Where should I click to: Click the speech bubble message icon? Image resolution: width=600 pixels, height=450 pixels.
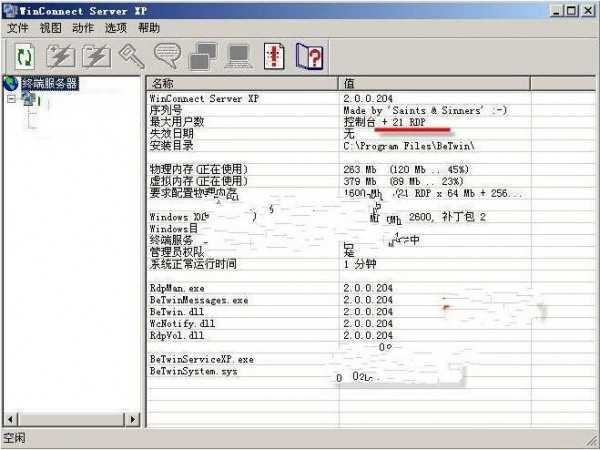[167, 56]
